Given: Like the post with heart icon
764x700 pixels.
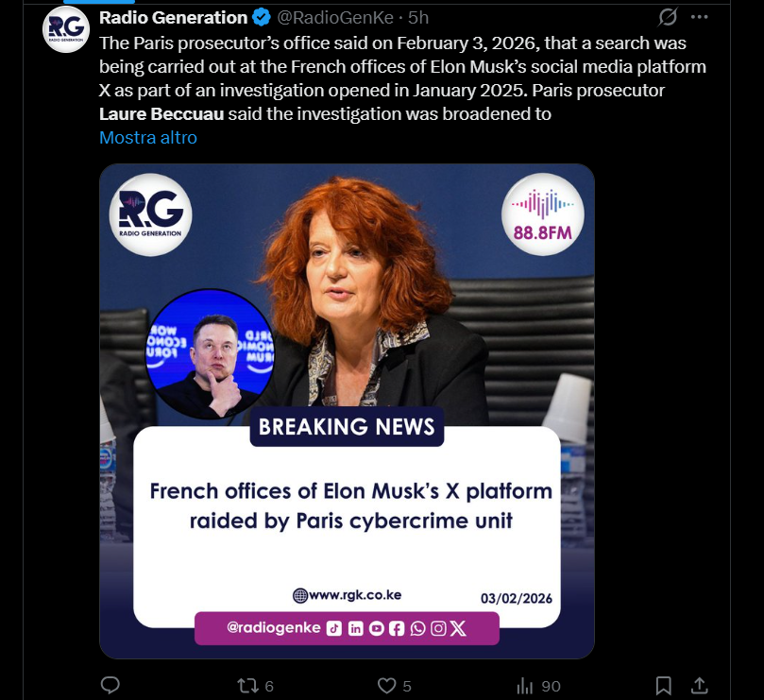Looking at the screenshot, I should pyautogui.click(x=387, y=686).
